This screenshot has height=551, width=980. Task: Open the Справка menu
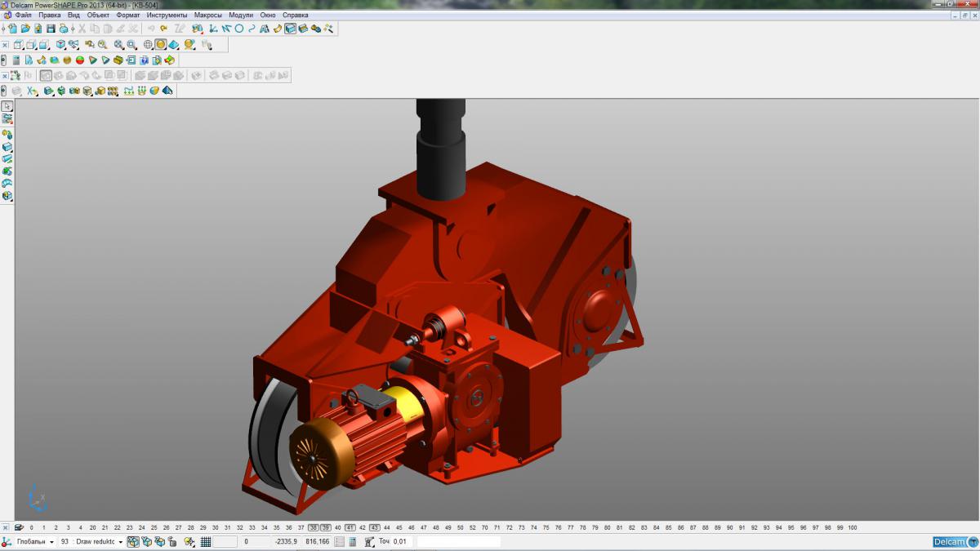click(296, 15)
